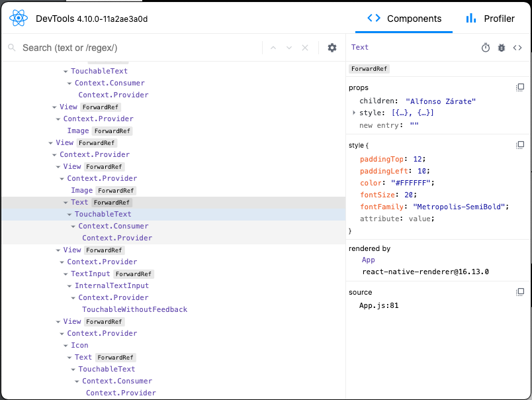Click the React logo in the header

click(x=19, y=18)
